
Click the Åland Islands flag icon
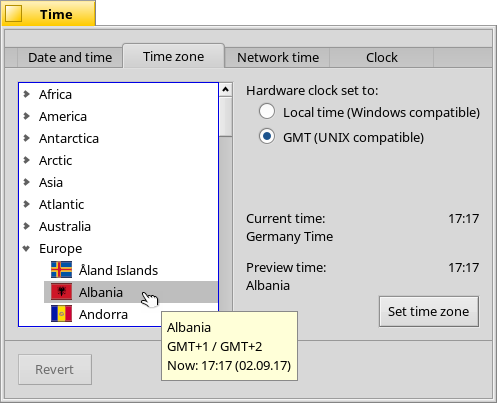click(61, 270)
